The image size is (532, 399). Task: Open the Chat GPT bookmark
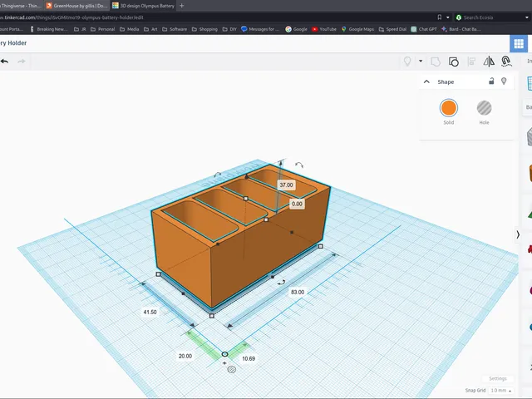pos(424,29)
